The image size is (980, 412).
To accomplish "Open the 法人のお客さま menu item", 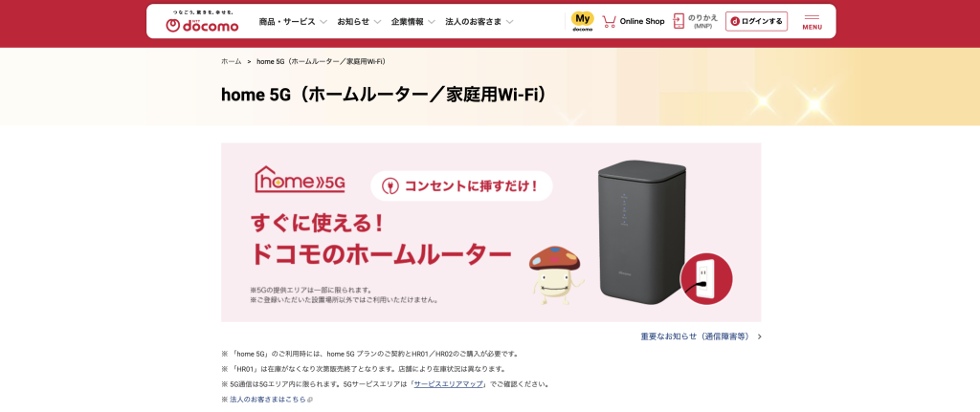I will pyautogui.click(x=479, y=21).
